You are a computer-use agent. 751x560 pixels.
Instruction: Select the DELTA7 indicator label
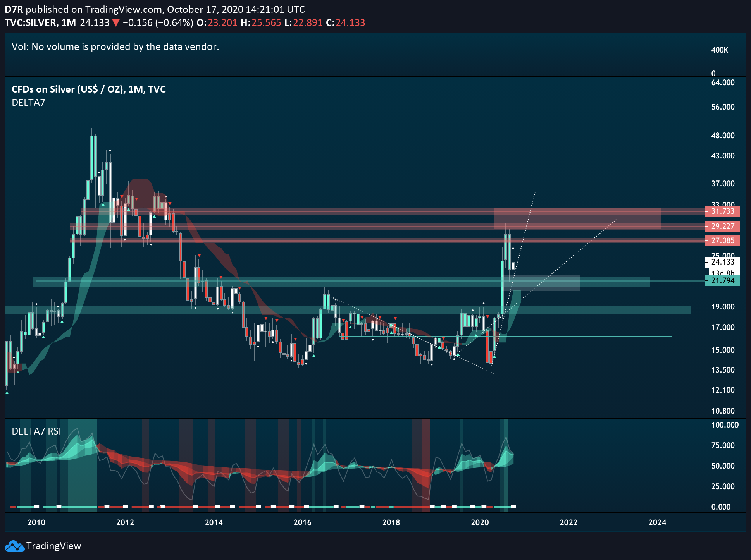(28, 103)
